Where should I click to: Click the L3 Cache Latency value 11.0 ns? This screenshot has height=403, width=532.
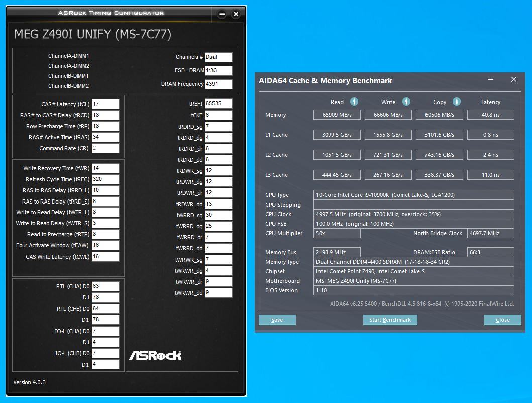[491, 175]
